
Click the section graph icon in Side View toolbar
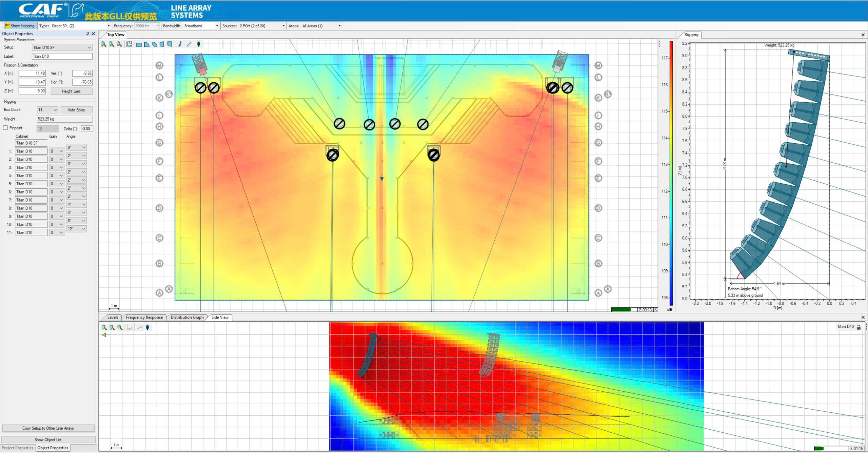point(130,328)
